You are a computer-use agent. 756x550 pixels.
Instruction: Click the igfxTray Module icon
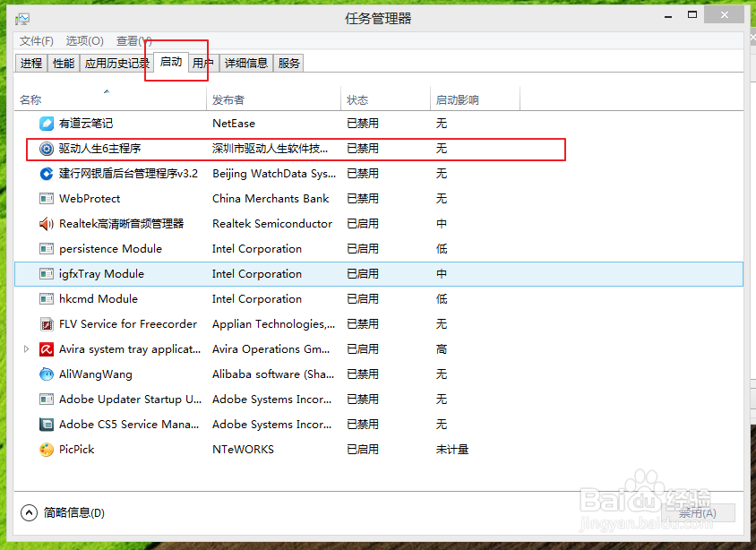[47, 274]
